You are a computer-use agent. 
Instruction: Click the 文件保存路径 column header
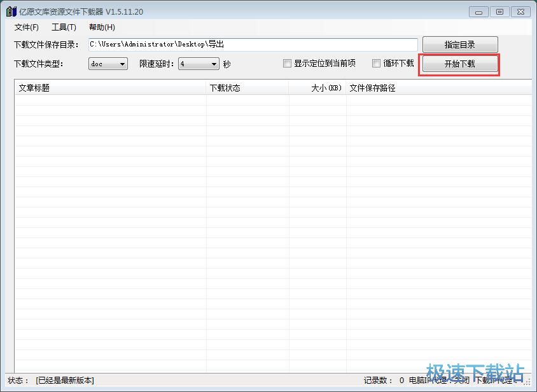[x=439, y=88]
